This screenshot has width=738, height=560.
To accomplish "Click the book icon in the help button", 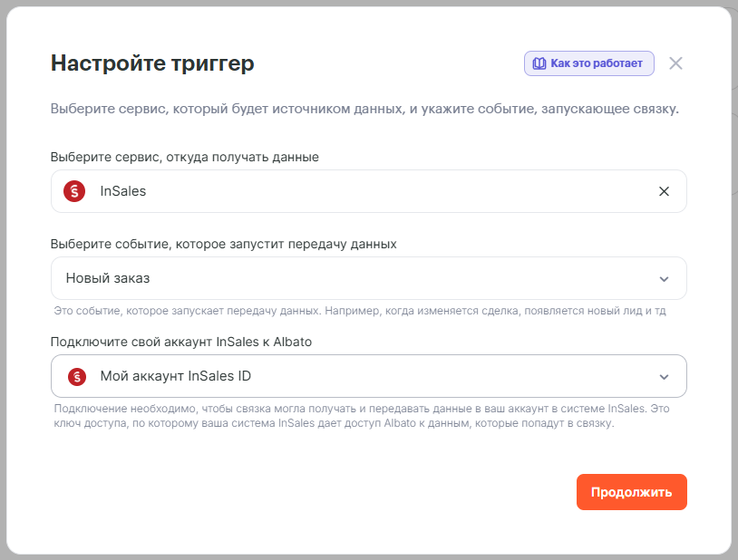I will pyautogui.click(x=539, y=63).
